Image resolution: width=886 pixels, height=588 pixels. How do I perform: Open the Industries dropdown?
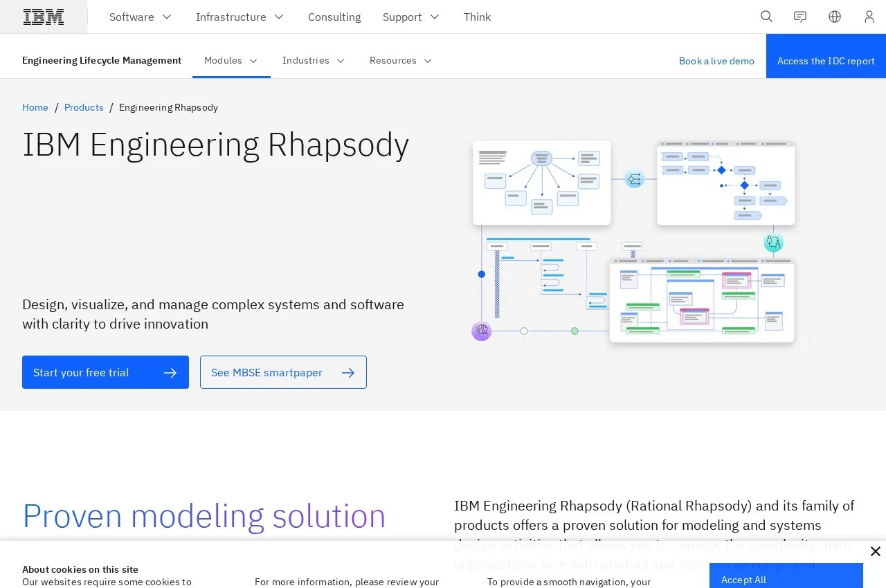pyautogui.click(x=314, y=60)
